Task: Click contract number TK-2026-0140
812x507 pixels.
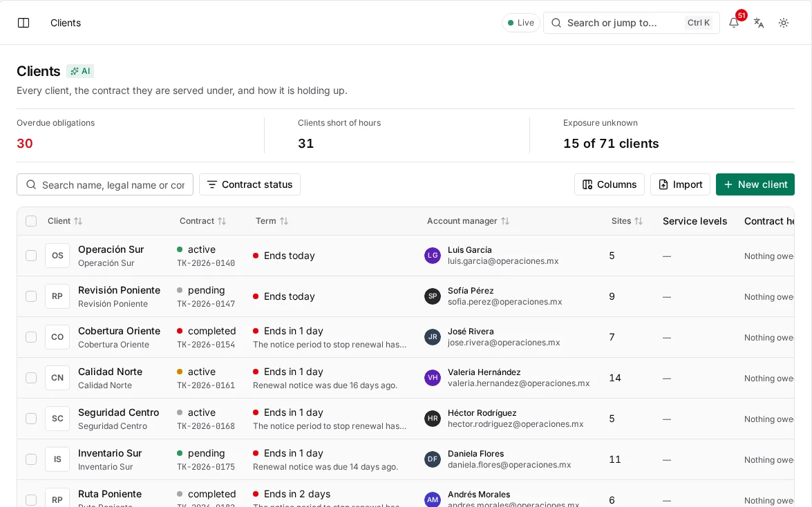Action: (206, 263)
